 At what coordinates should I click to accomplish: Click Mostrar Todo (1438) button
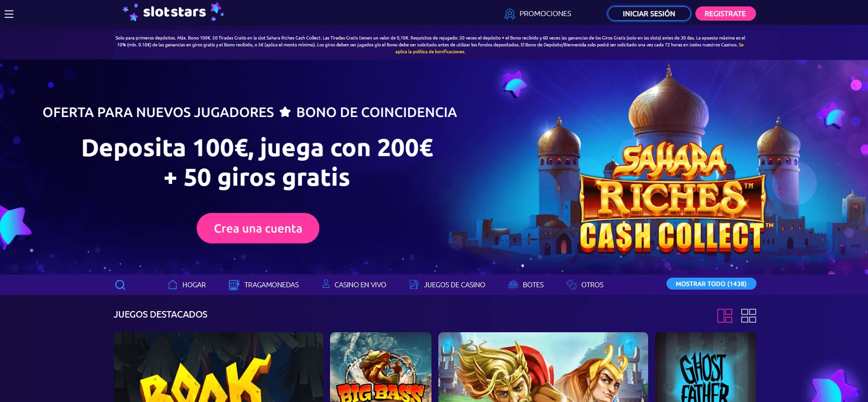tap(711, 284)
